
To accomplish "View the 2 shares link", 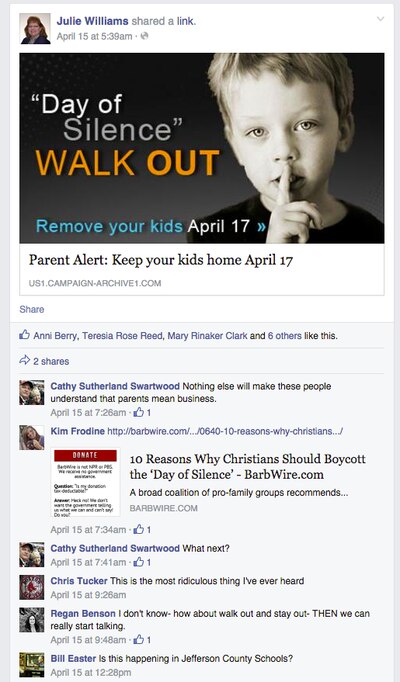I will click(51, 361).
